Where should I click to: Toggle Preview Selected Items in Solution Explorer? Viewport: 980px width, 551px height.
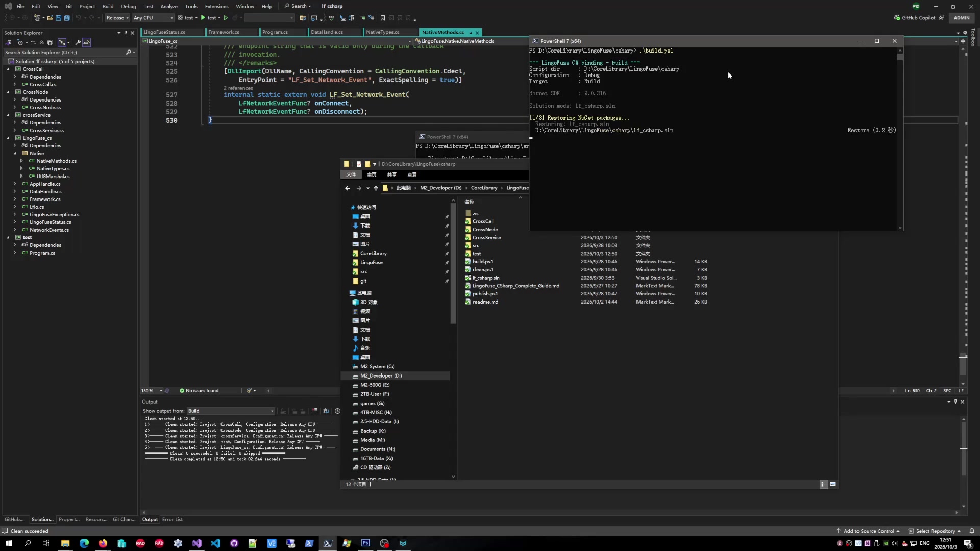pos(87,42)
